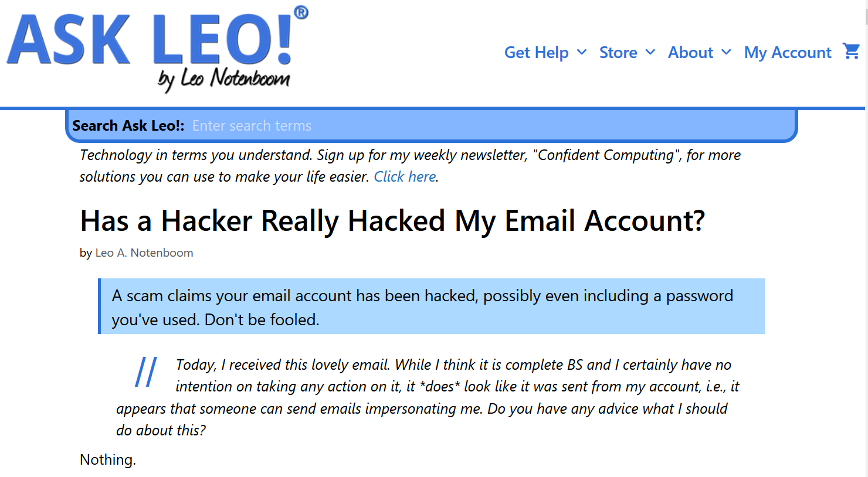Click the article title heading
The height and width of the screenshot is (477, 868).
(x=392, y=221)
